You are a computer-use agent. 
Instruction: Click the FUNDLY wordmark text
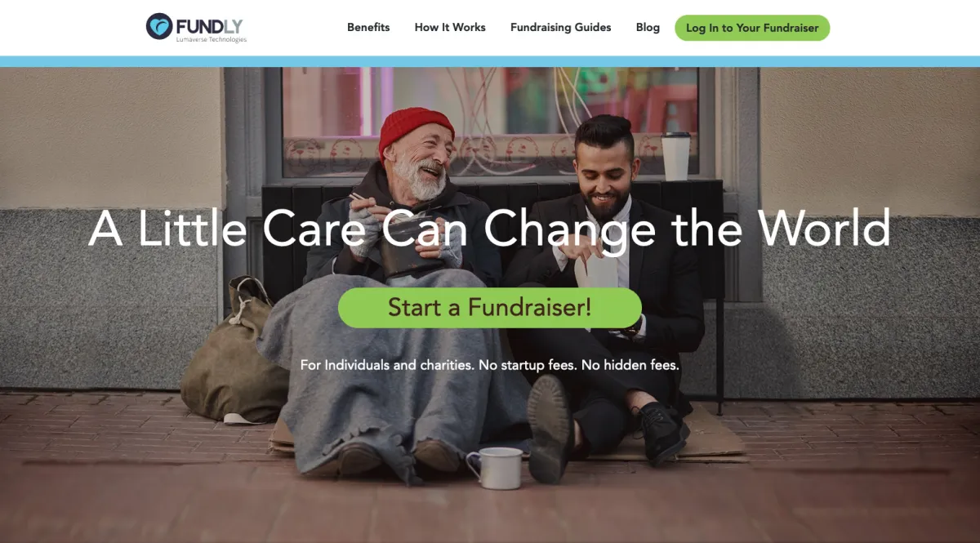point(209,24)
